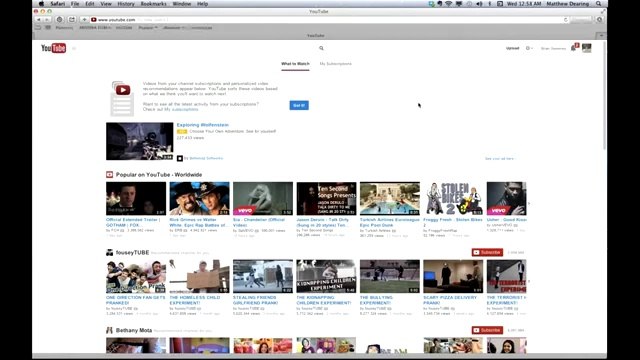The image size is (640, 360).
Task: Open Exploring Wolfenstein video title link
Action: point(202,125)
